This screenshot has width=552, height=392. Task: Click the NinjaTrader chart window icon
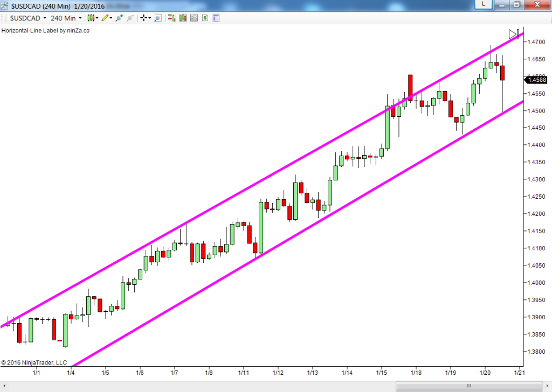click(x=4, y=5)
